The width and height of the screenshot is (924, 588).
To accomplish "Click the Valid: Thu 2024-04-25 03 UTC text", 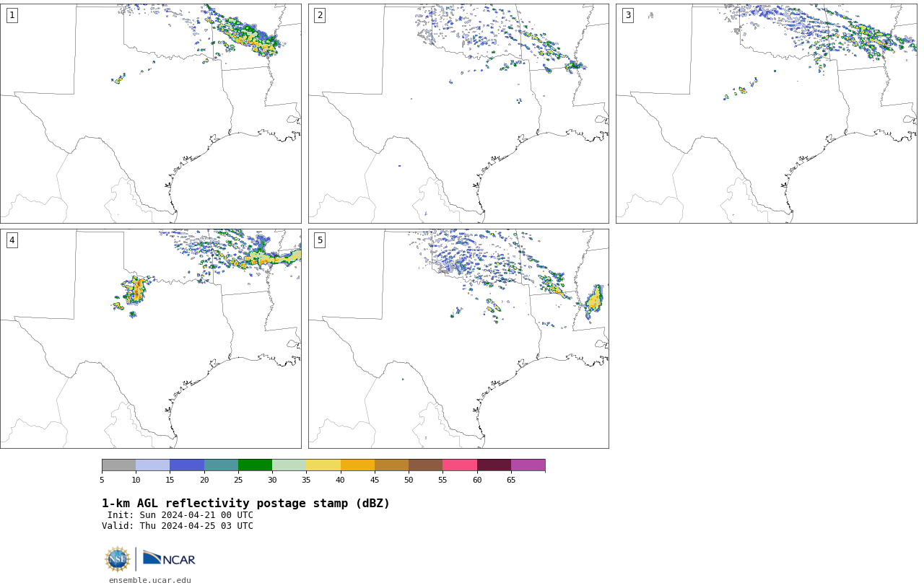I will point(178,526).
